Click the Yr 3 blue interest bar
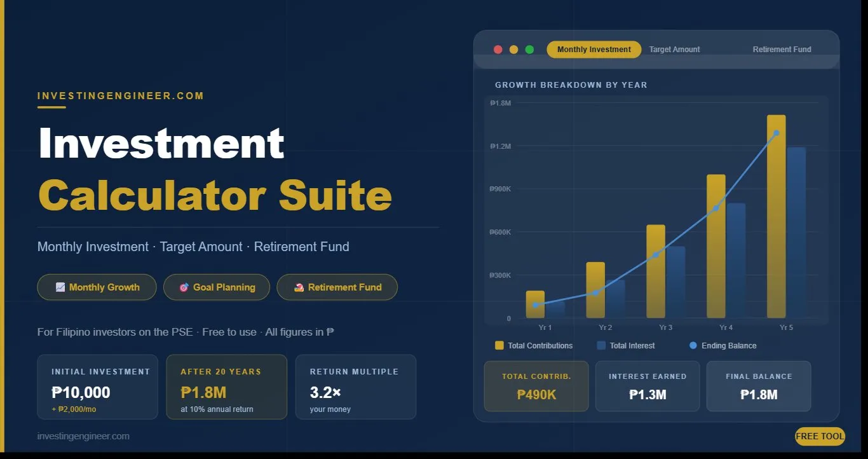The image size is (868, 459). pyautogui.click(x=676, y=282)
